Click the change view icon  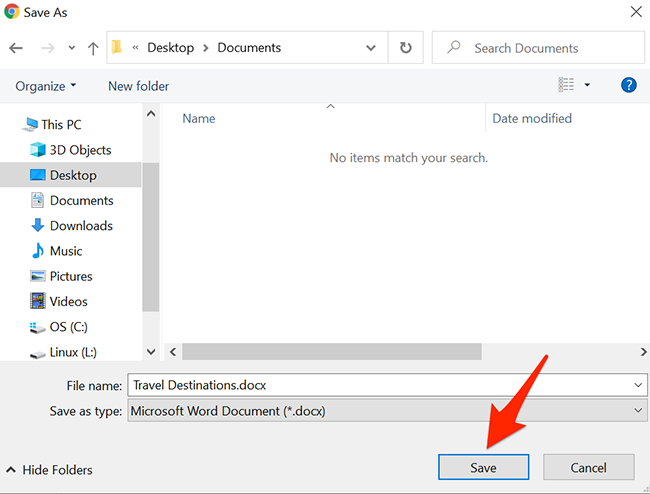567,86
